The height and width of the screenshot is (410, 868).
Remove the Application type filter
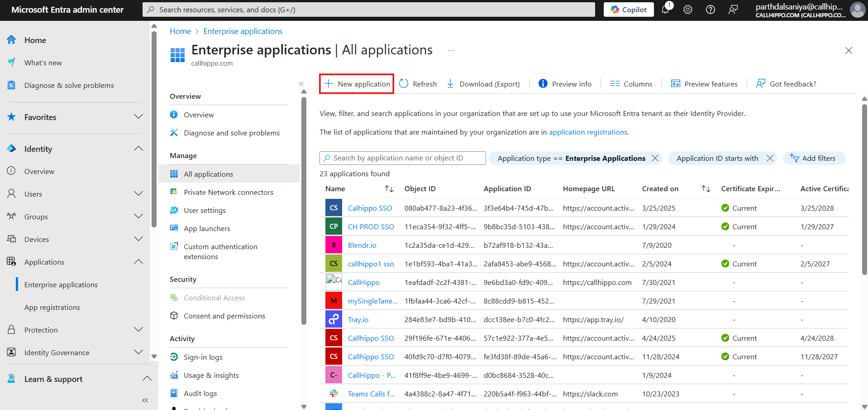pyautogui.click(x=655, y=158)
